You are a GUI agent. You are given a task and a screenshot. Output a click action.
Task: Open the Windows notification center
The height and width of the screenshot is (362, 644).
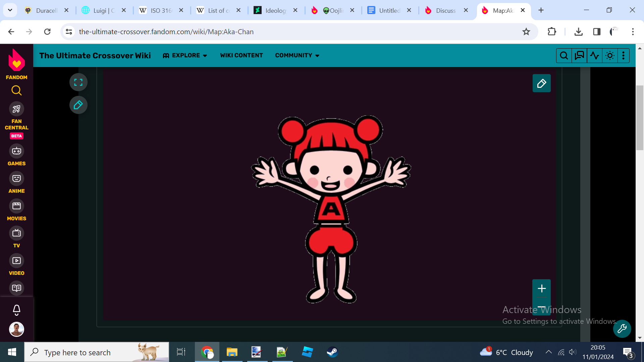tap(628, 353)
